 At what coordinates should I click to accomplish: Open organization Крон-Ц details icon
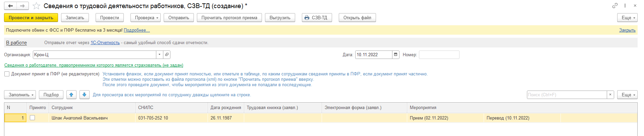pyautogui.click(x=167, y=55)
